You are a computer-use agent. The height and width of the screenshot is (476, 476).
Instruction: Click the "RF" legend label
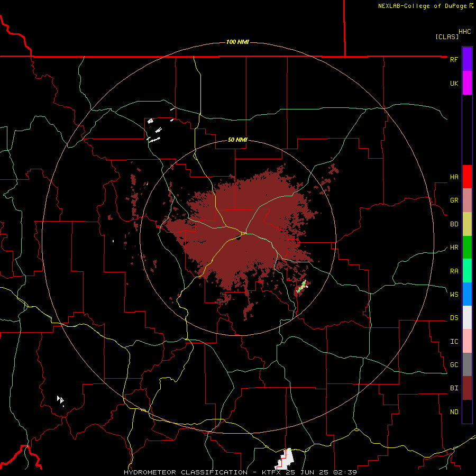click(x=454, y=59)
